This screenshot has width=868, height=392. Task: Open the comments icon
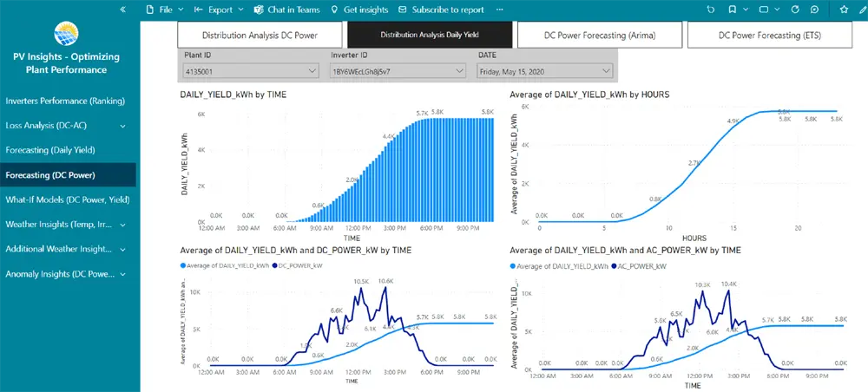(815, 10)
